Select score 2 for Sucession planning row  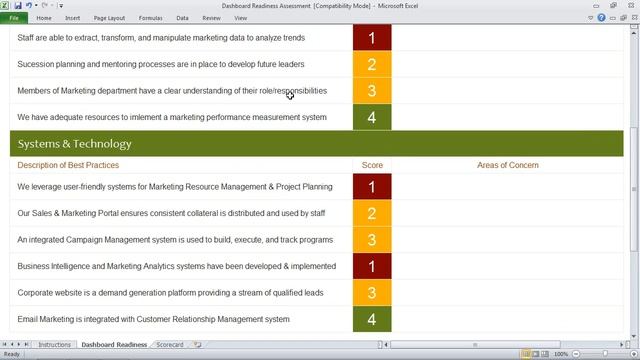pos(372,64)
